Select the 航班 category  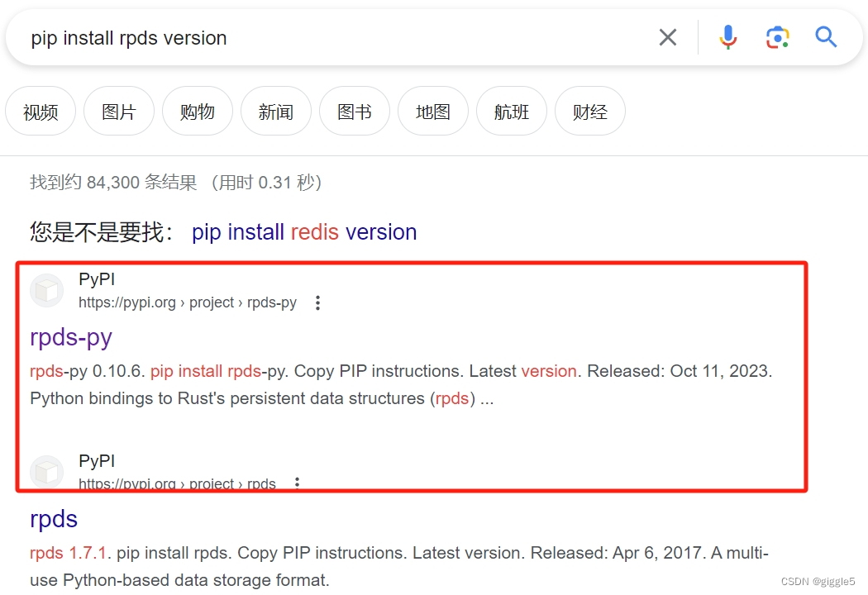511,111
